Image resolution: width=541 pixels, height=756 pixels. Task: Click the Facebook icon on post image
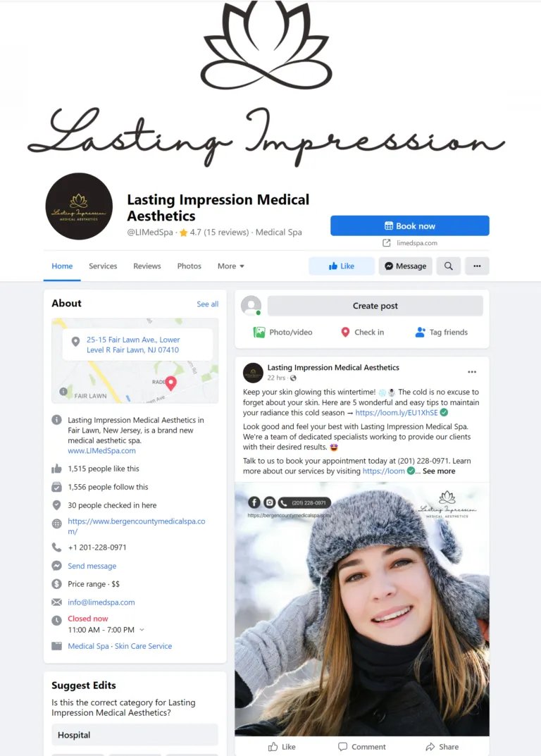[x=254, y=502]
